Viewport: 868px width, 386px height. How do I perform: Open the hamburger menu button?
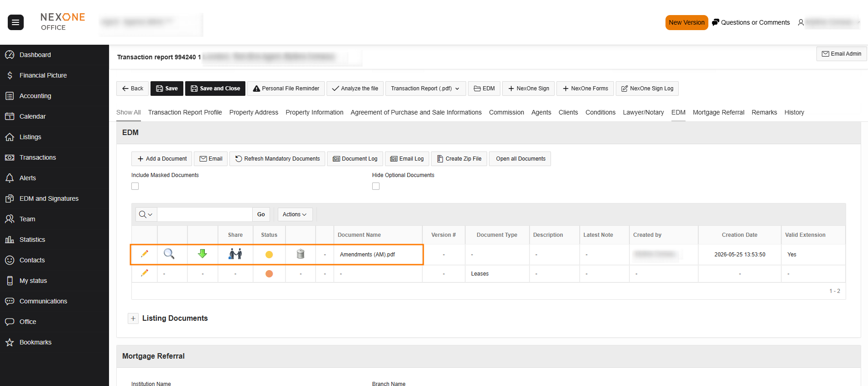(16, 22)
